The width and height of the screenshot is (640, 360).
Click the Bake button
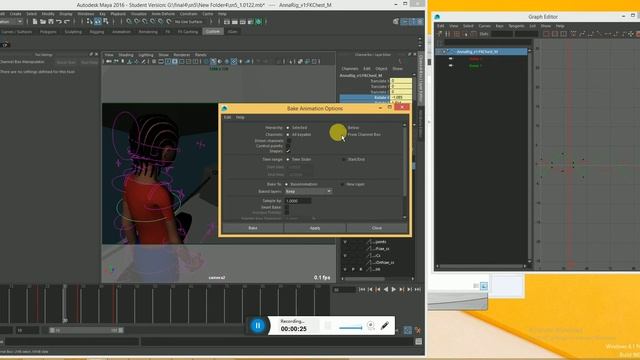253,228
